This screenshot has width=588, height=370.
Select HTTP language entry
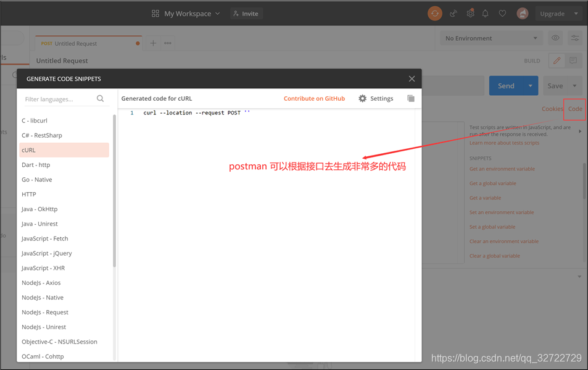tap(64, 194)
